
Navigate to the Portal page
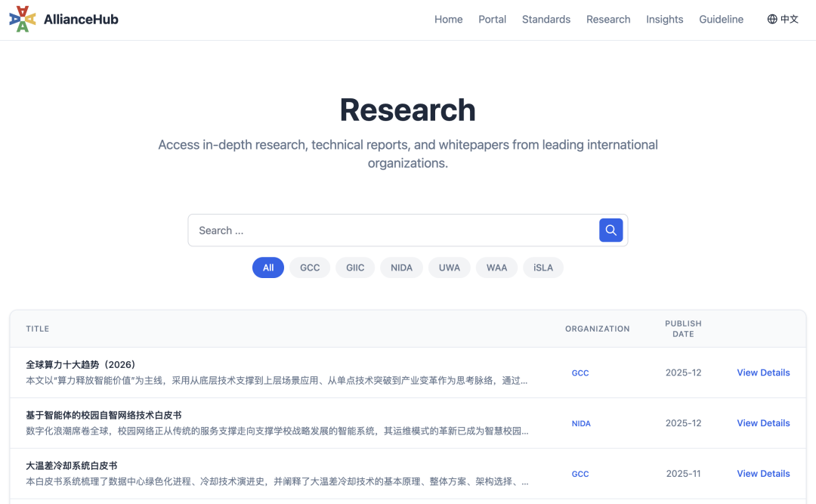click(492, 19)
